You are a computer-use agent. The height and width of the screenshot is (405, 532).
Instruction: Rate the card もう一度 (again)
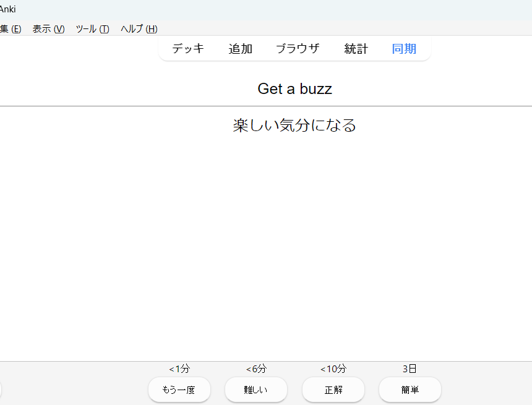(179, 390)
